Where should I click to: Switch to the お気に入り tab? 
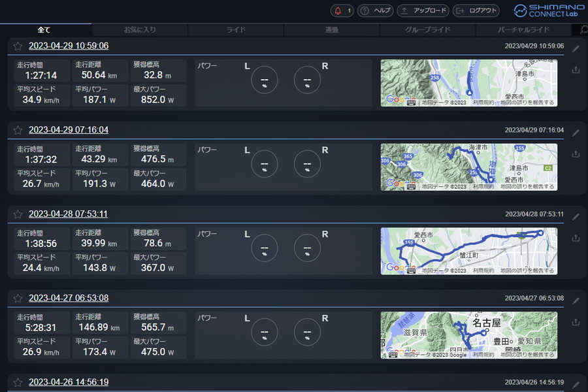tap(140, 30)
